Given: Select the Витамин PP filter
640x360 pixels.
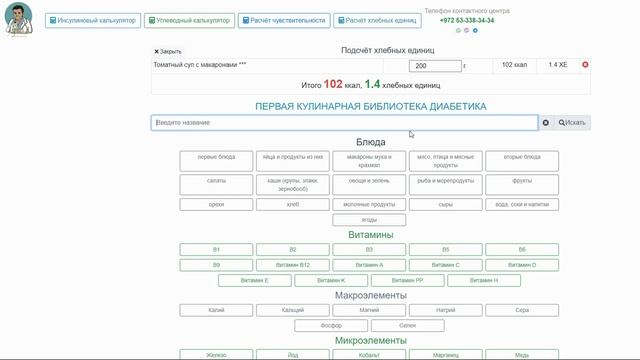Looking at the screenshot, I should 407,280.
